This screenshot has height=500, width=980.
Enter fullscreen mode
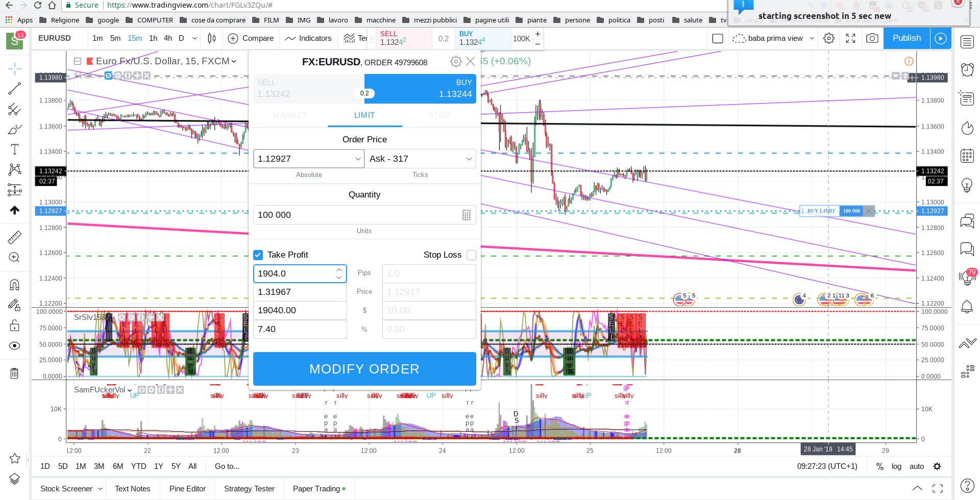850,38
